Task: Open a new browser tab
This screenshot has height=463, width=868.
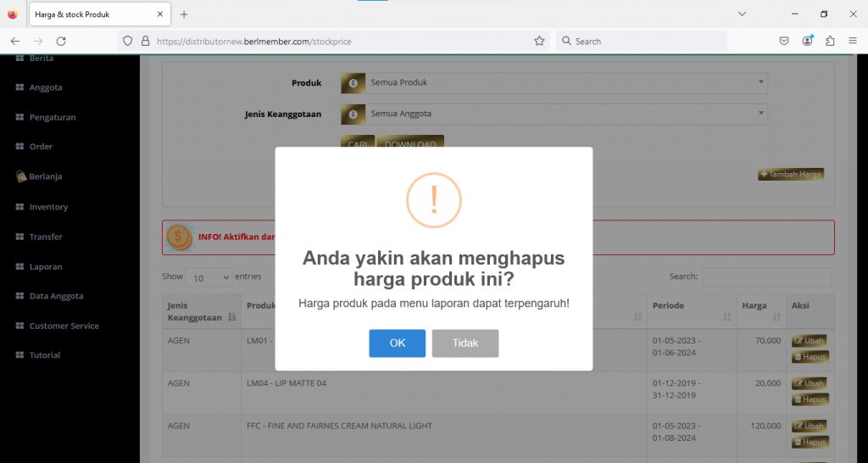Action: (184, 14)
